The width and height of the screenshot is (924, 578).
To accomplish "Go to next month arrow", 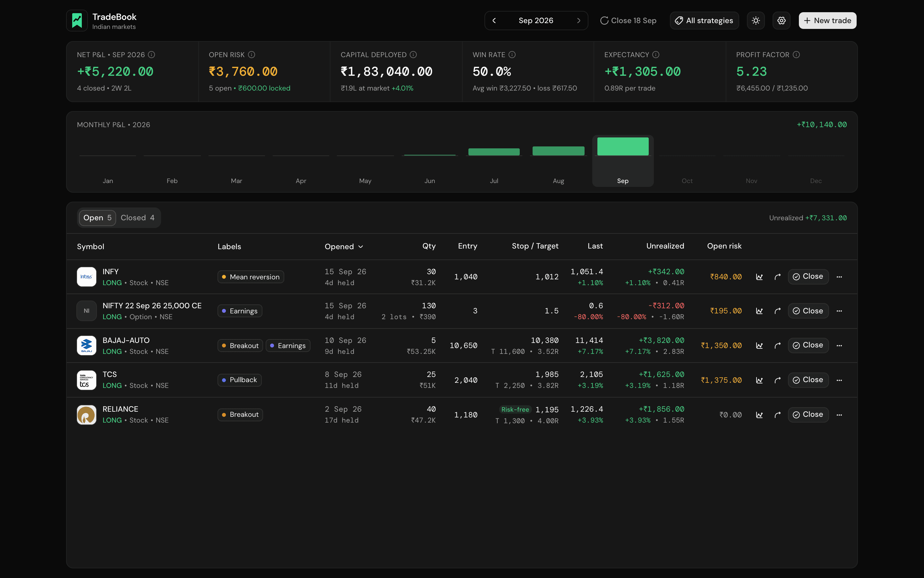I will 578,21.
